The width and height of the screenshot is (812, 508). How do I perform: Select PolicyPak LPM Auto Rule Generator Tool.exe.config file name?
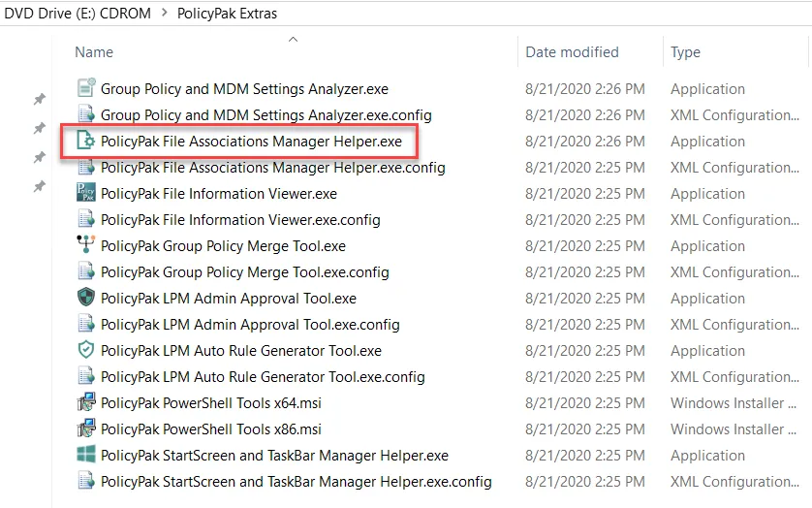[x=263, y=377]
